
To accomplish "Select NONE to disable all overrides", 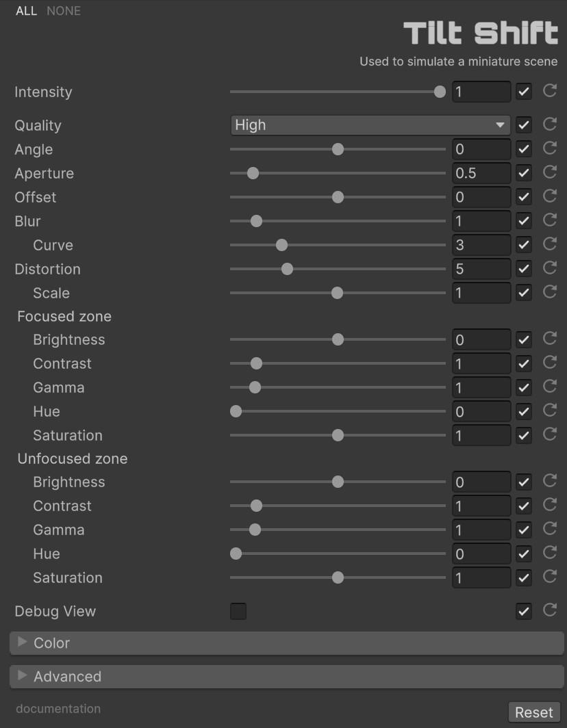I will coord(64,11).
